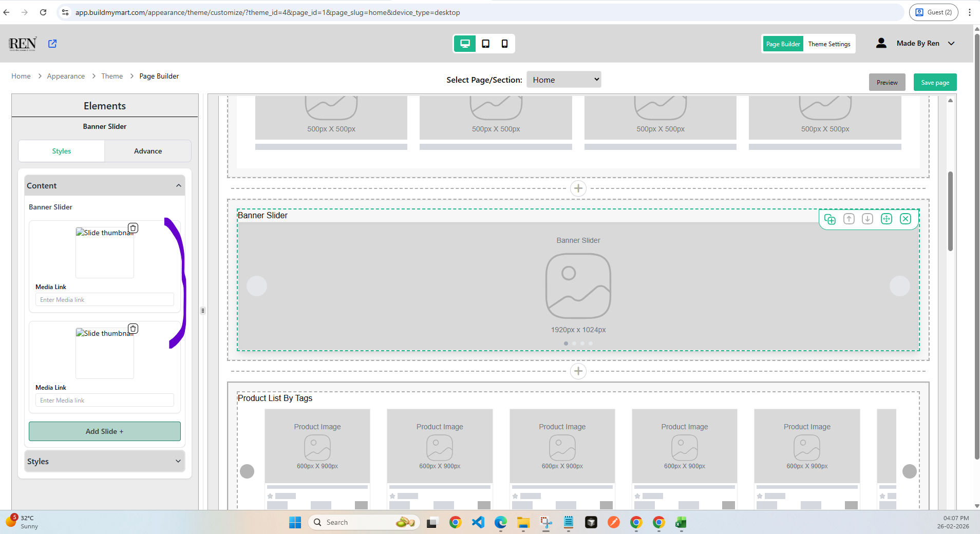The width and height of the screenshot is (980, 534).
Task: Click the Save page button
Action: tap(935, 82)
